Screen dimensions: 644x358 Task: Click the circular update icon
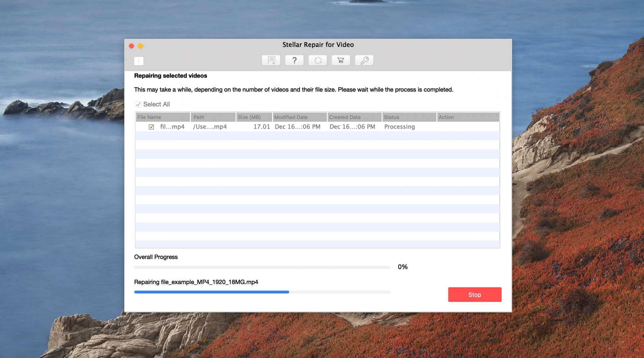(318, 60)
